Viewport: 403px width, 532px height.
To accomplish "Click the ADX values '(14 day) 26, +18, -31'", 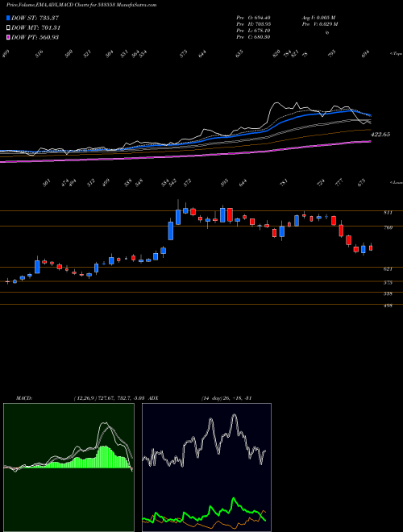I will coord(226,398).
